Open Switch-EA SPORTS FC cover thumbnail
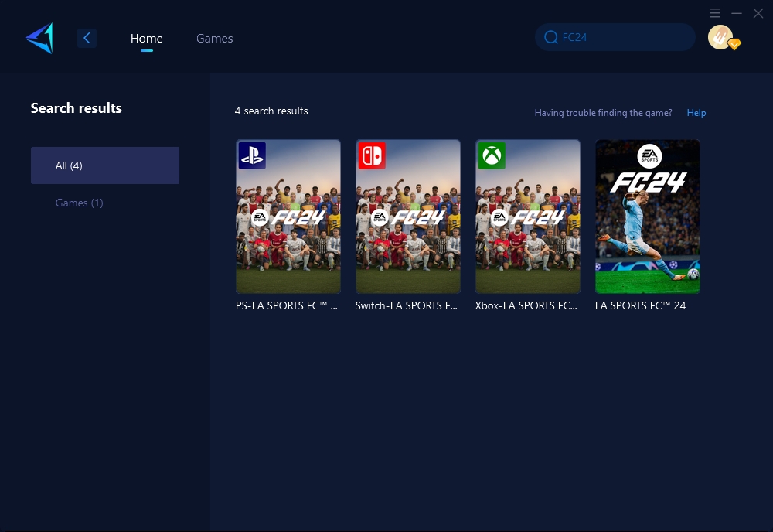This screenshot has height=532, width=773. 407,217
